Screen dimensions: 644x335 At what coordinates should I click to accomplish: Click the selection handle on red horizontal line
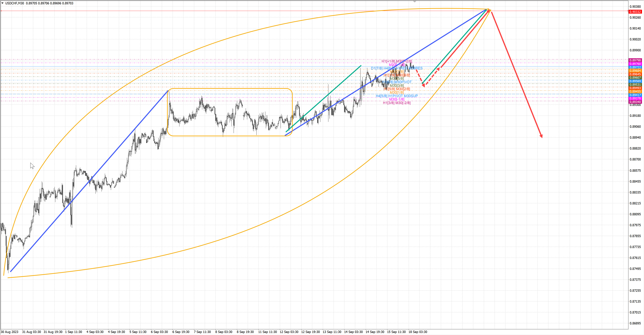(x=1, y=11)
